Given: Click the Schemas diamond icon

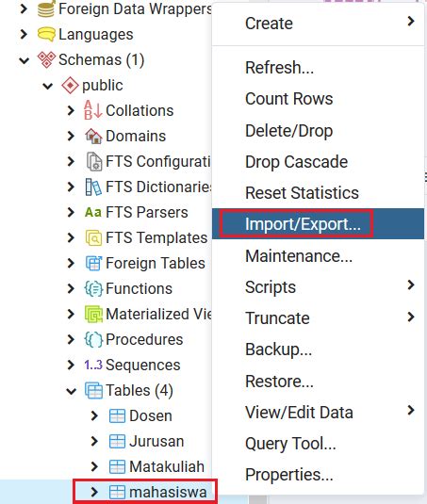Looking at the screenshot, I should [46, 59].
